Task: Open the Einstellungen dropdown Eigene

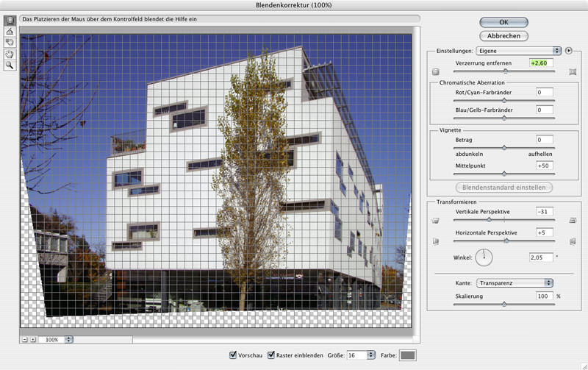Action: (519, 51)
